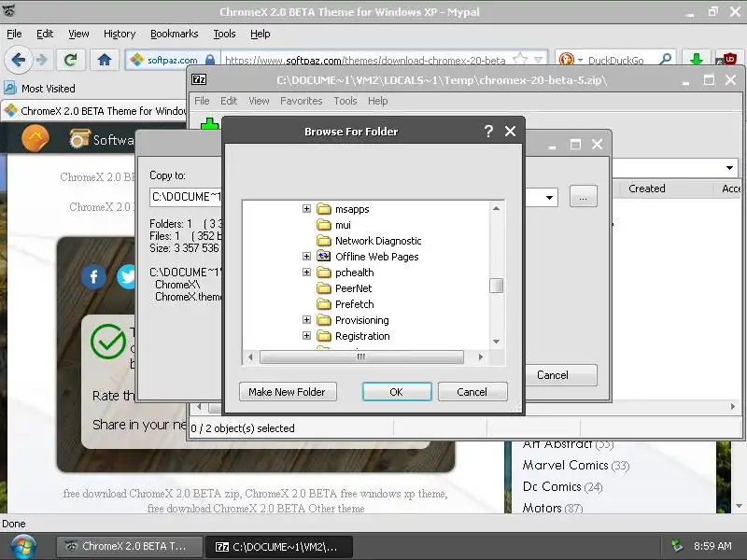Click the Twitter share icon
Image resolution: width=747 pixels, height=560 pixels.
click(x=127, y=276)
